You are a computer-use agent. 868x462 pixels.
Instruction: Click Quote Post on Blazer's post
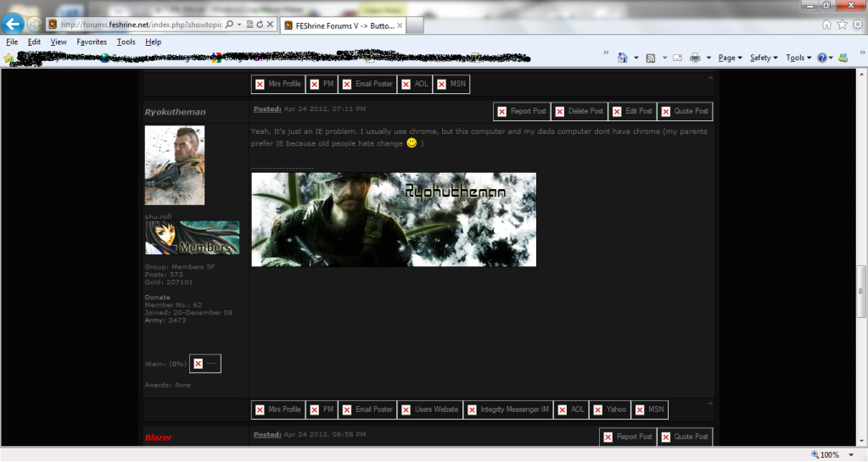point(685,437)
